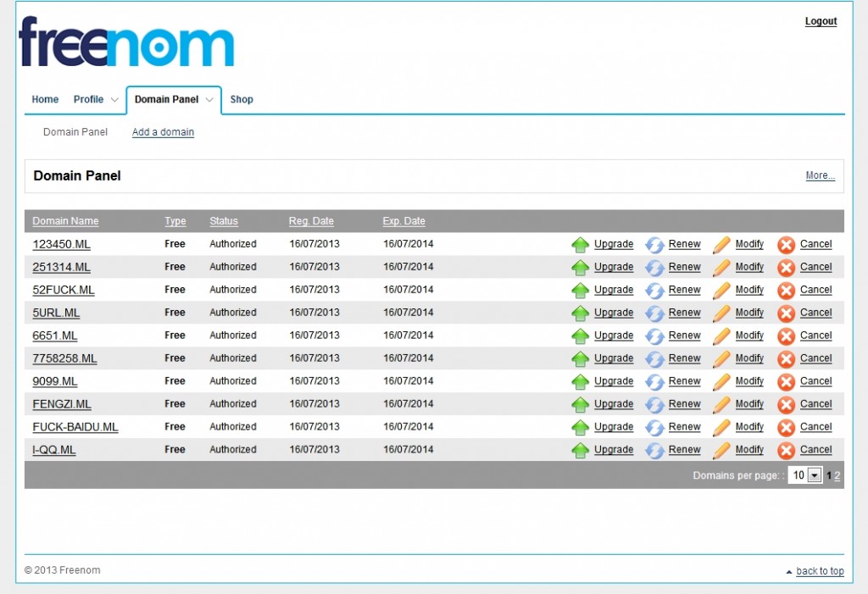Select the Domain Panel submenu item
Screen dimensions: 868x594
pyautogui.click(x=75, y=131)
